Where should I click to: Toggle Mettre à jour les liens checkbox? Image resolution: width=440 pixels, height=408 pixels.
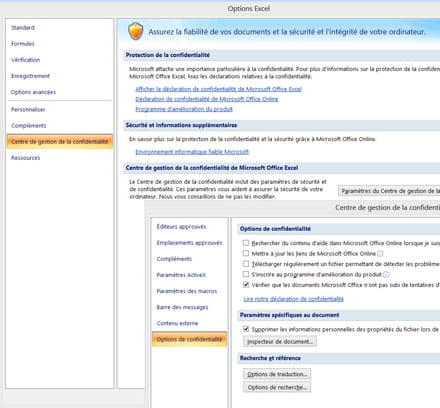pos(246,253)
